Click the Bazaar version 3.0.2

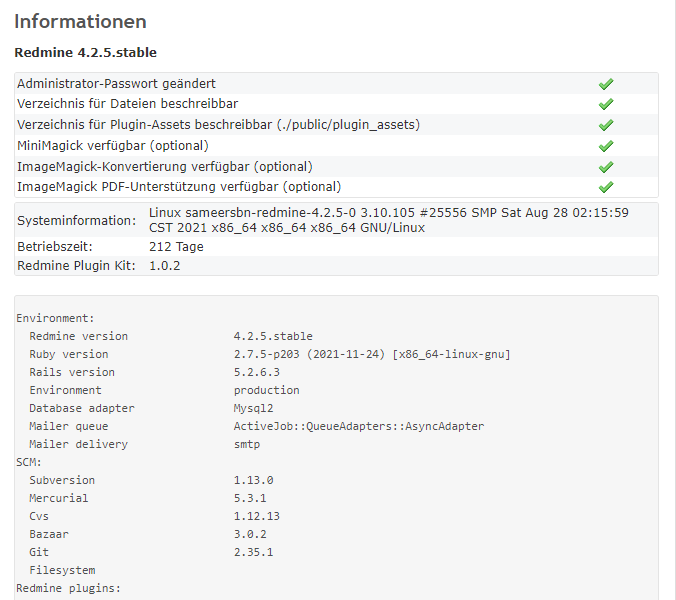pos(250,534)
